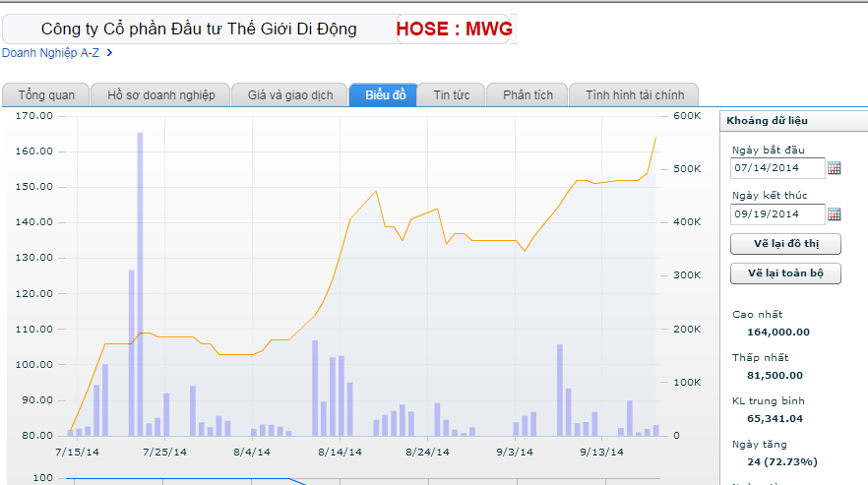Open the Tổng quan tab
Screen dimensions: 868x485
coord(46,95)
